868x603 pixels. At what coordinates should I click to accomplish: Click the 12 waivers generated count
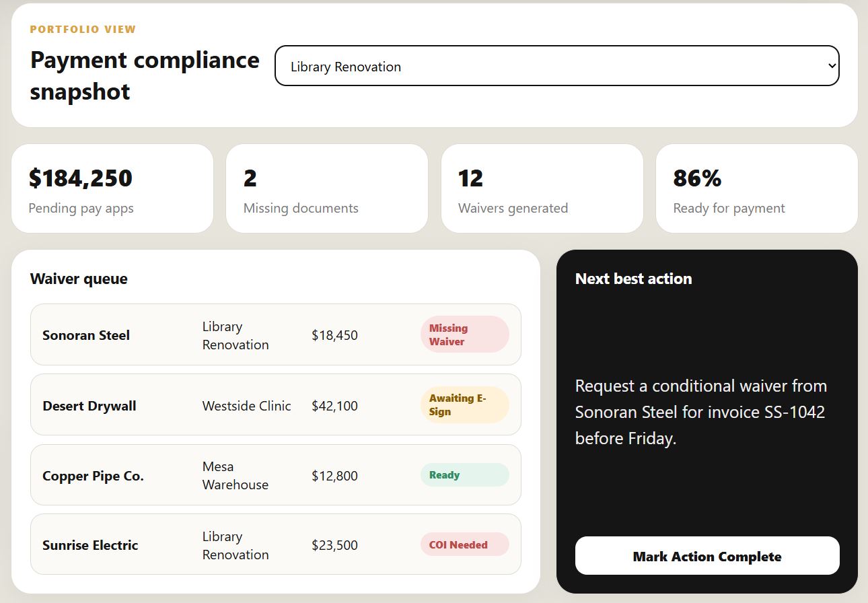coord(470,178)
